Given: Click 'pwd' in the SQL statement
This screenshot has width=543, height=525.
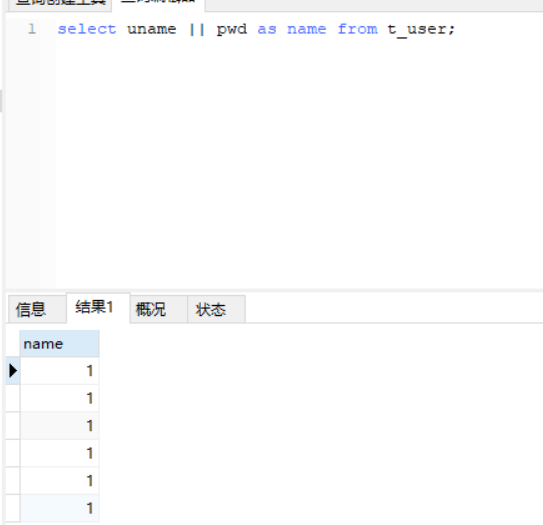Looking at the screenshot, I should (232, 29).
